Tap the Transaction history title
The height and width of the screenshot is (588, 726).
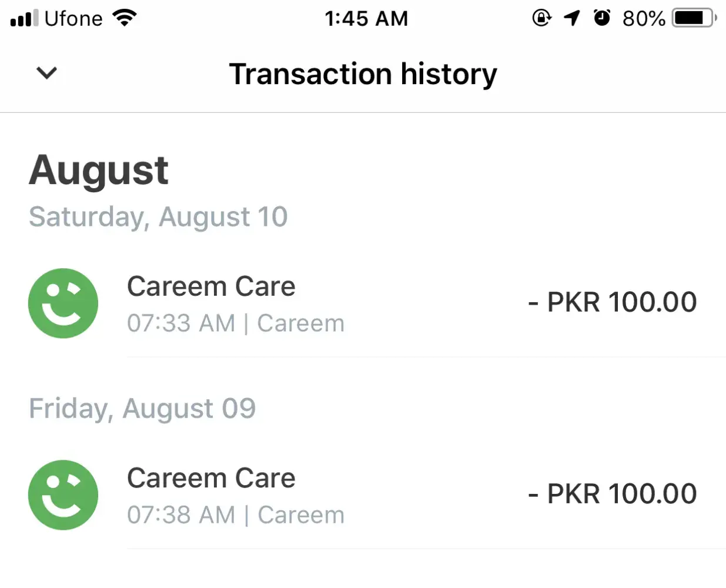pyautogui.click(x=363, y=74)
